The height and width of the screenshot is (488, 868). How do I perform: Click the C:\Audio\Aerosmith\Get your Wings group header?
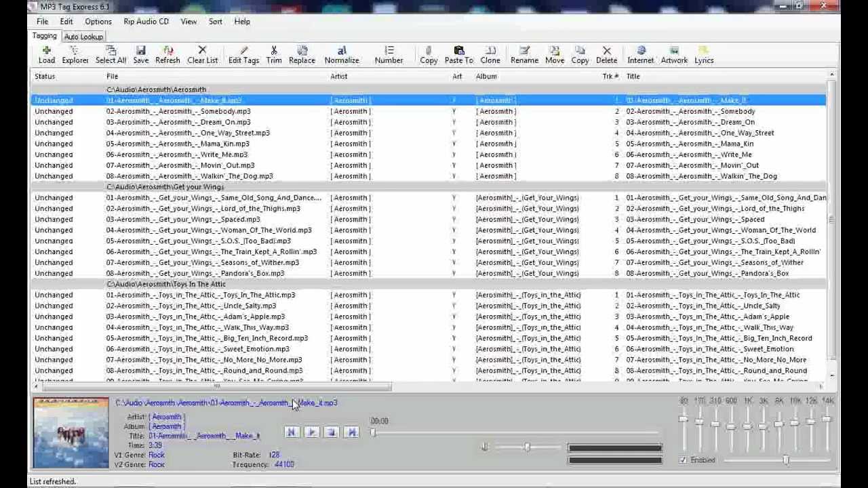429,187
